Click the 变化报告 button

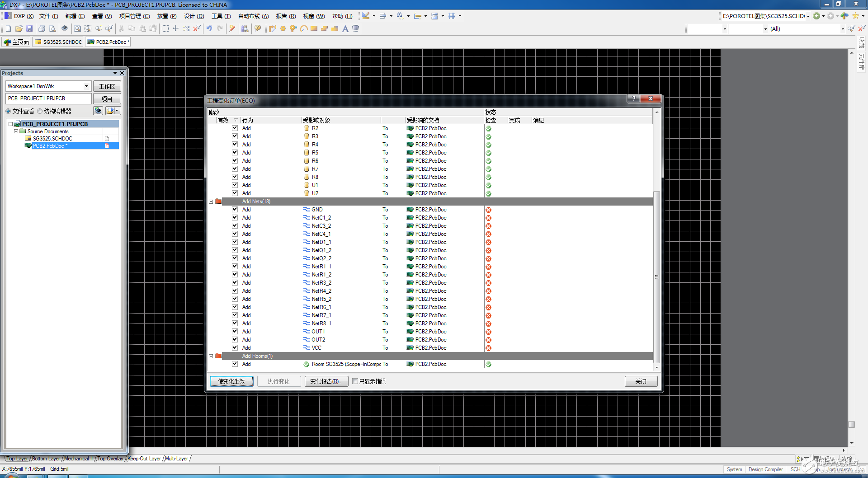coord(326,381)
